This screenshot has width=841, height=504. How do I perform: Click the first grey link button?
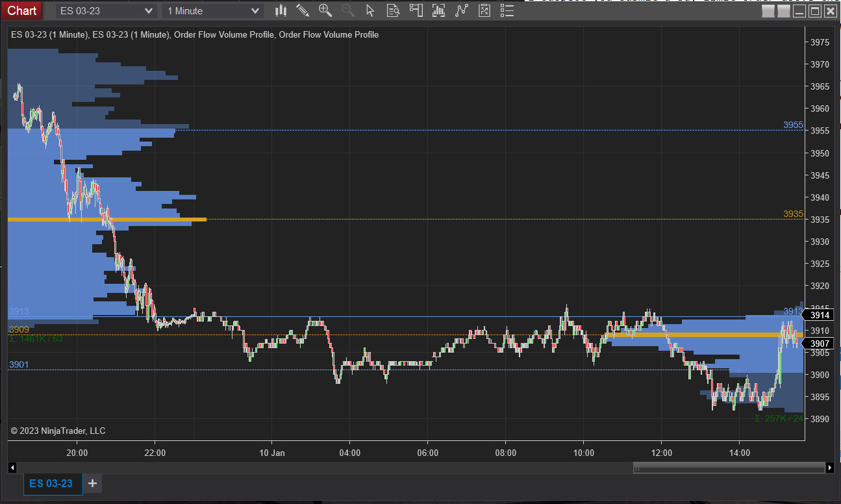click(768, 11)
